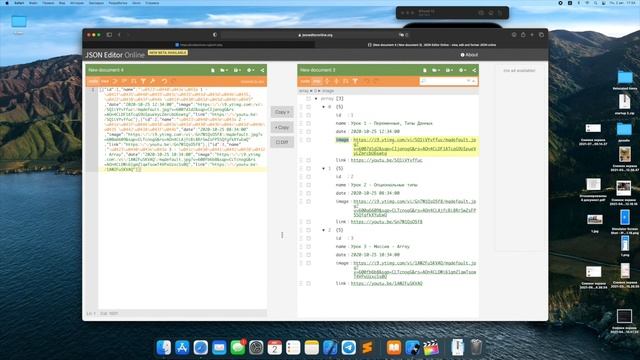Viewport: 640px width, 360px height.
Task: Toggle the Safari sidebar
Action: [109, 35]
